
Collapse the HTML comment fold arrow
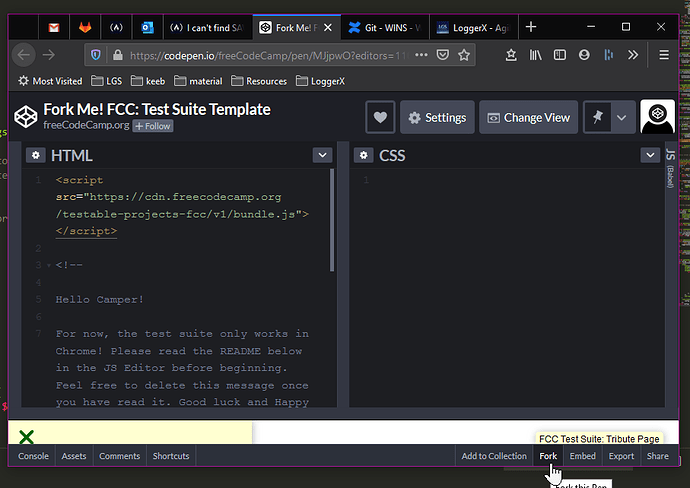pyautogui.click(x=49, y=265)
